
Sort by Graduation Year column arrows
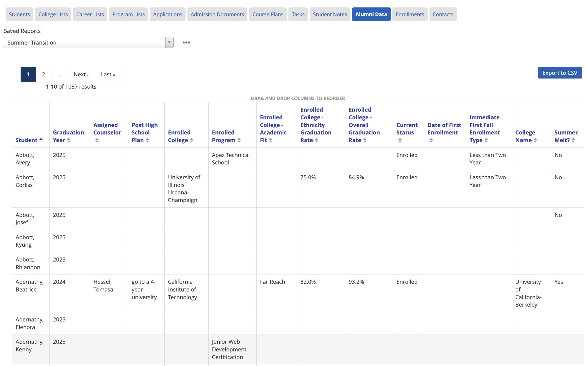(x=69, y=140)
